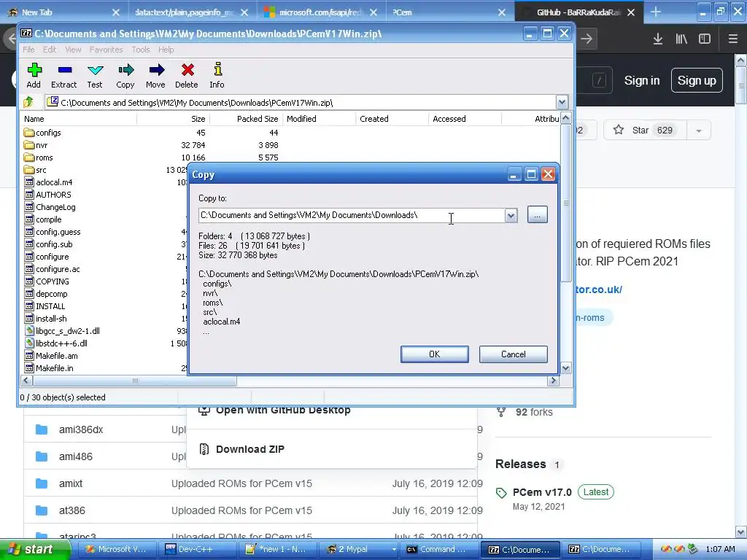This screenshot has height=560, width=747.
Task: Toggle the browser sidebar icon
Action: coord(705,39)
